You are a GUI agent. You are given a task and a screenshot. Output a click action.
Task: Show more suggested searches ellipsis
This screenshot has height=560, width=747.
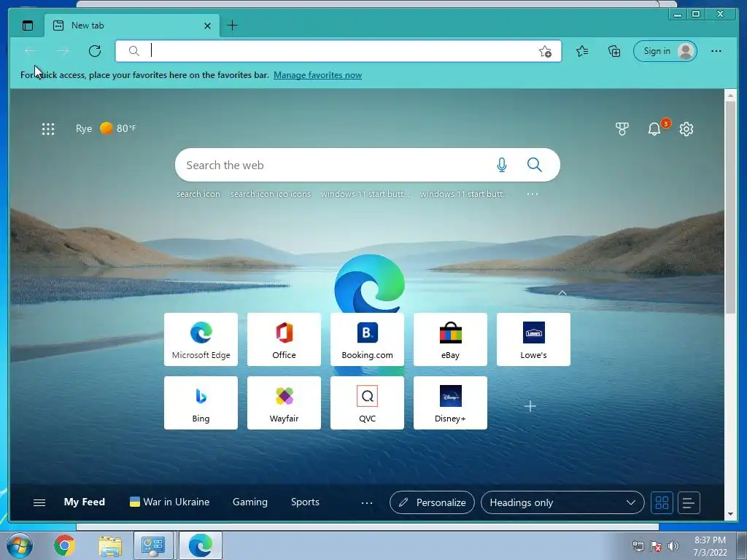click(533, 194)
